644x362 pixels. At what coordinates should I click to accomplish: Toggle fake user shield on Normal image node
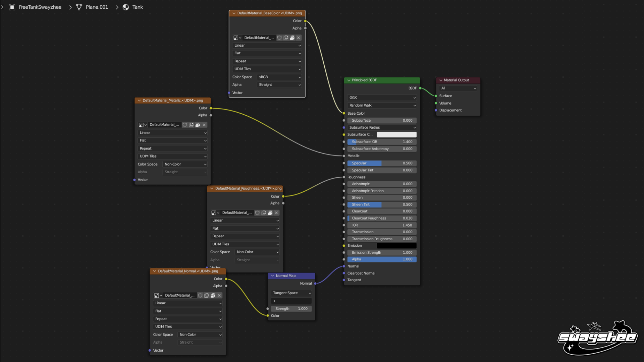200,295
